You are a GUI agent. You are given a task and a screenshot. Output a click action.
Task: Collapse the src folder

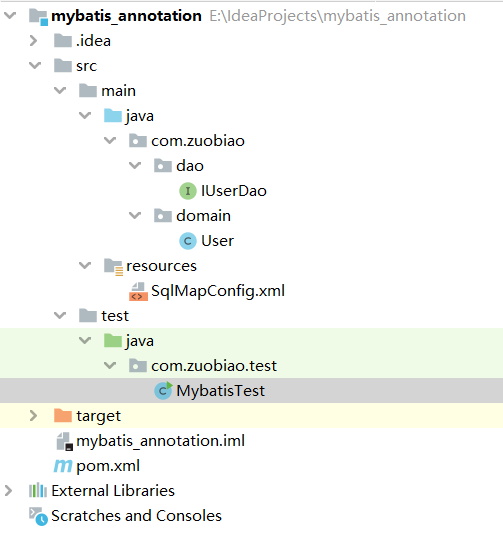pos(35,65)
